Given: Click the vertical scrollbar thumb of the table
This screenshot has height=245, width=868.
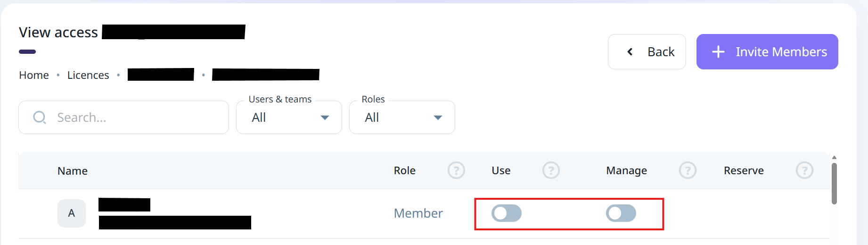Looking at the screenshot, I should [834, 184].
